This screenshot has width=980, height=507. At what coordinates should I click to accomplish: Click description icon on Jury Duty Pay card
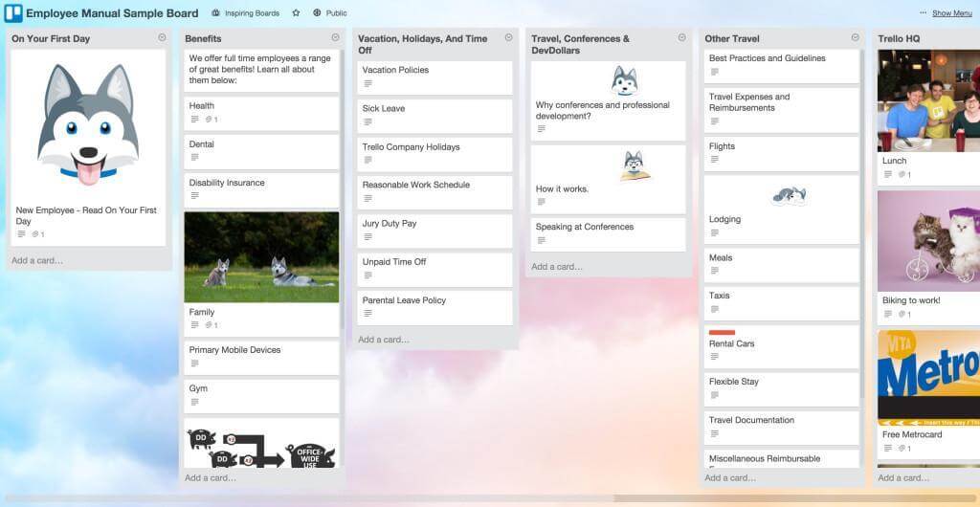coord(367,236)
